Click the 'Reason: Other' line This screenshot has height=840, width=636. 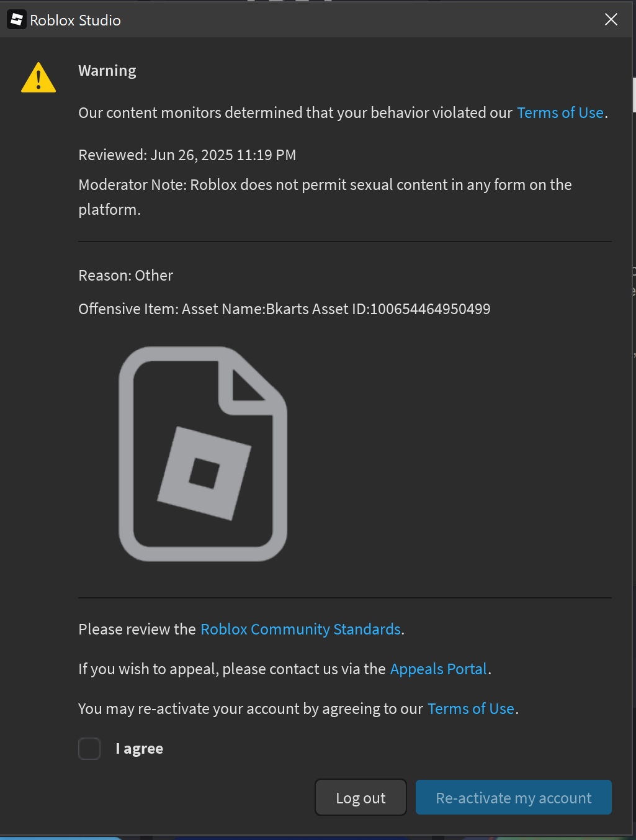click(x=126, y=276)
